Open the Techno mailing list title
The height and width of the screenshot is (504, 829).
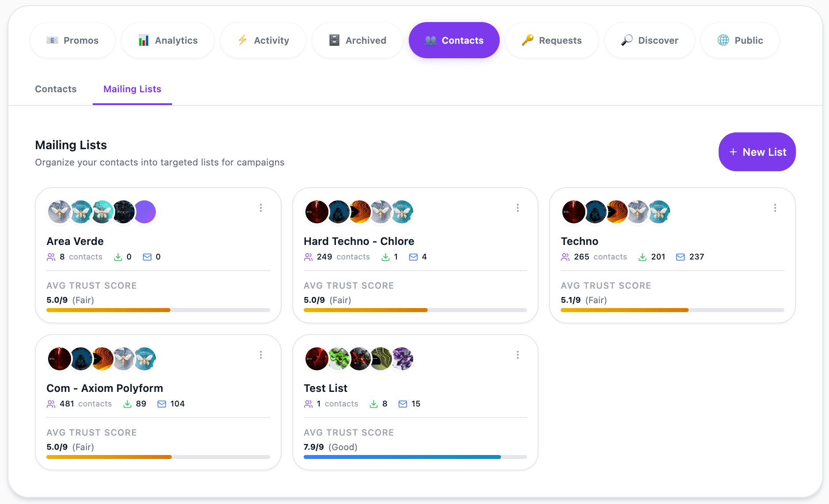click(x=579, y=241)
